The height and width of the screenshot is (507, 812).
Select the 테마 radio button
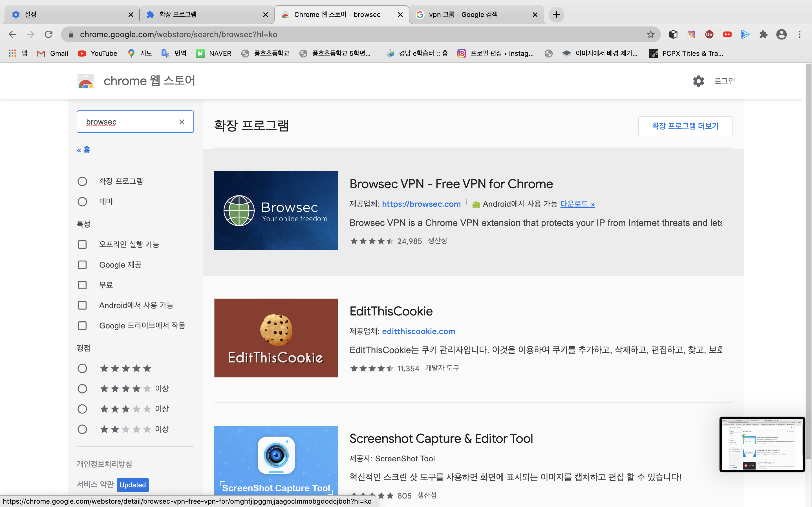pyautogui.click(x=82, y=201)
